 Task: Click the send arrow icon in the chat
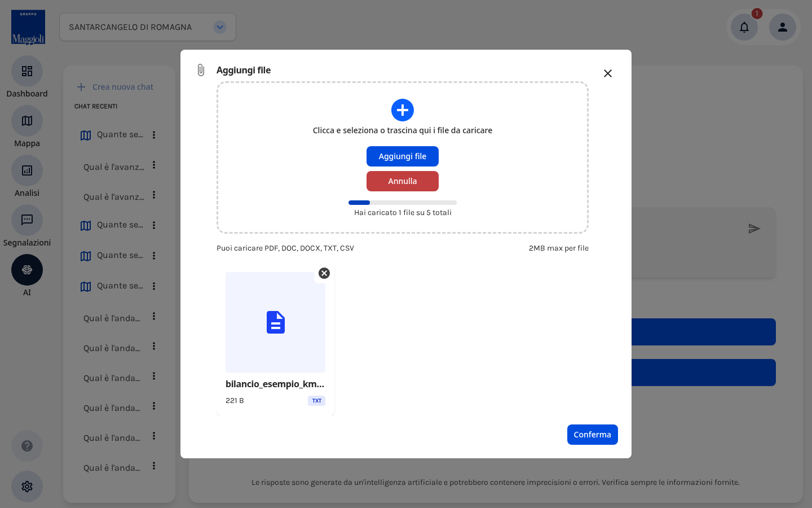pos(754,229)
